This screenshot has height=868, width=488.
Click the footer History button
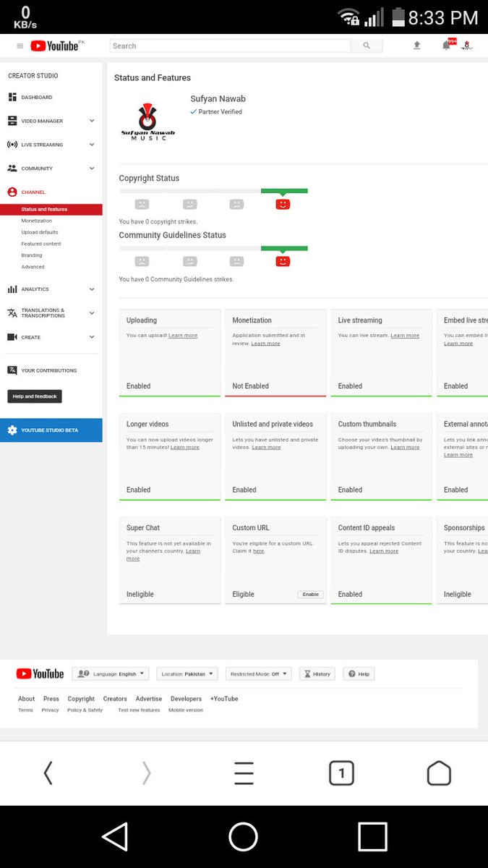[317, 673]
